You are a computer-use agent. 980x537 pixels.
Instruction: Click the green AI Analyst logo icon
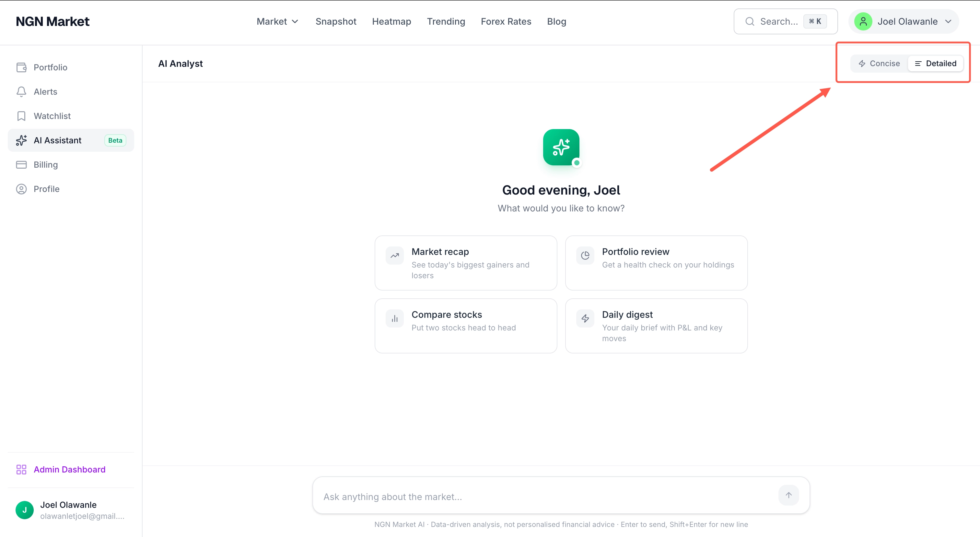click(x=561, y=148)
